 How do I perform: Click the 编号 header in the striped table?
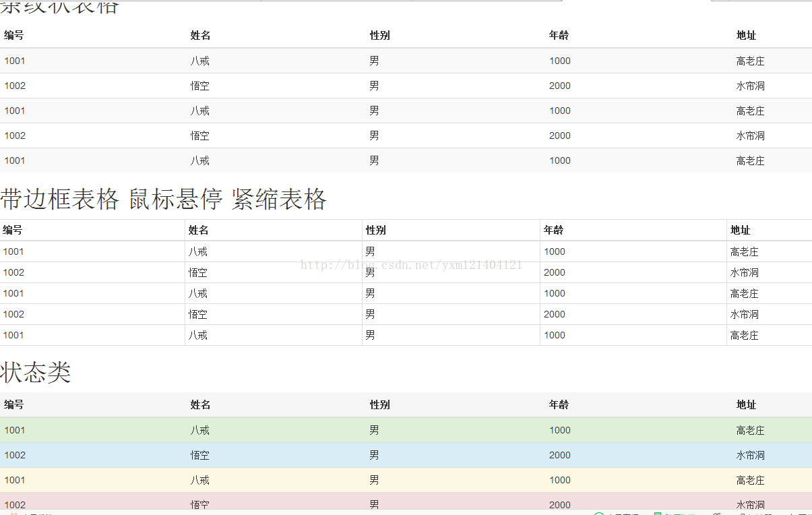click(13, 36)
